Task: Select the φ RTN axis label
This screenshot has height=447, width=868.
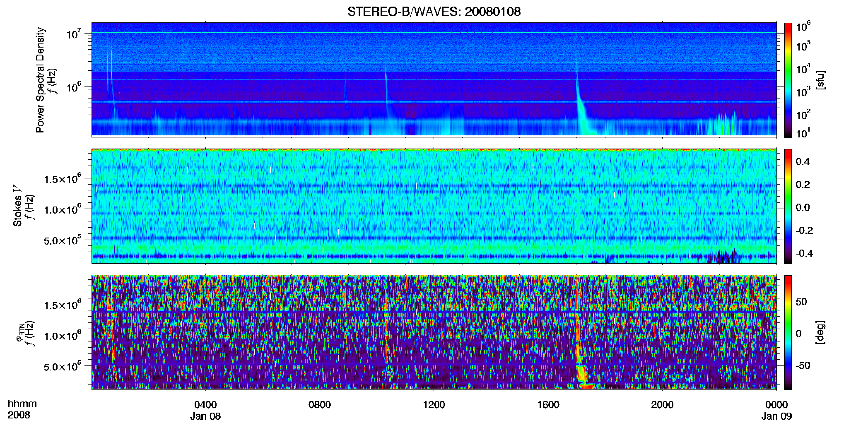Action: [x=19, y=332]
